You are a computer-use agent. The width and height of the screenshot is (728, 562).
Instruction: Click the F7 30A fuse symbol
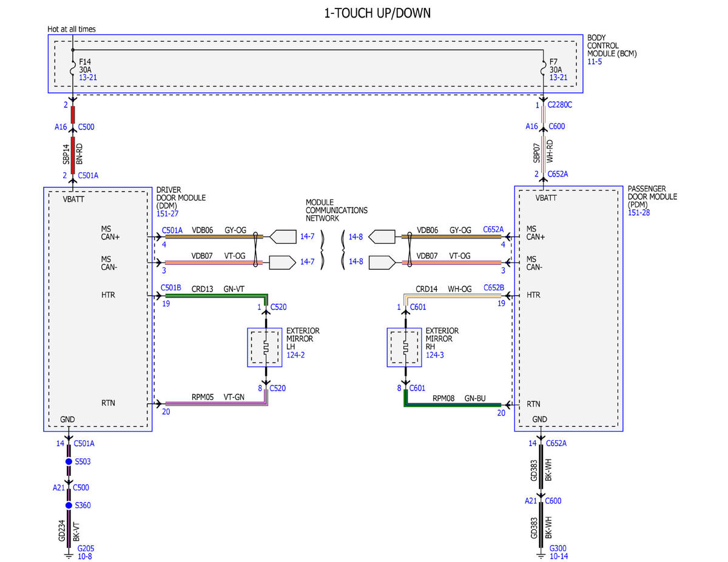click(x=543, y=70)
